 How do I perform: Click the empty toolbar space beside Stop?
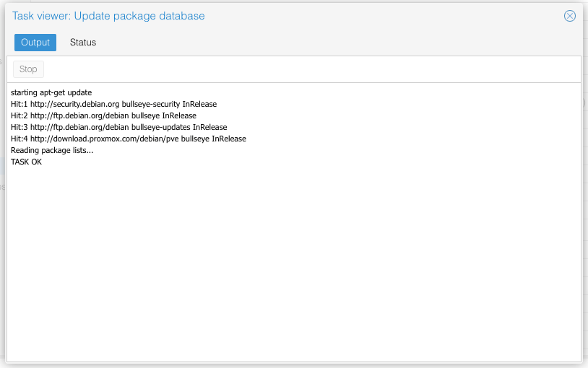tap(289, 69)
